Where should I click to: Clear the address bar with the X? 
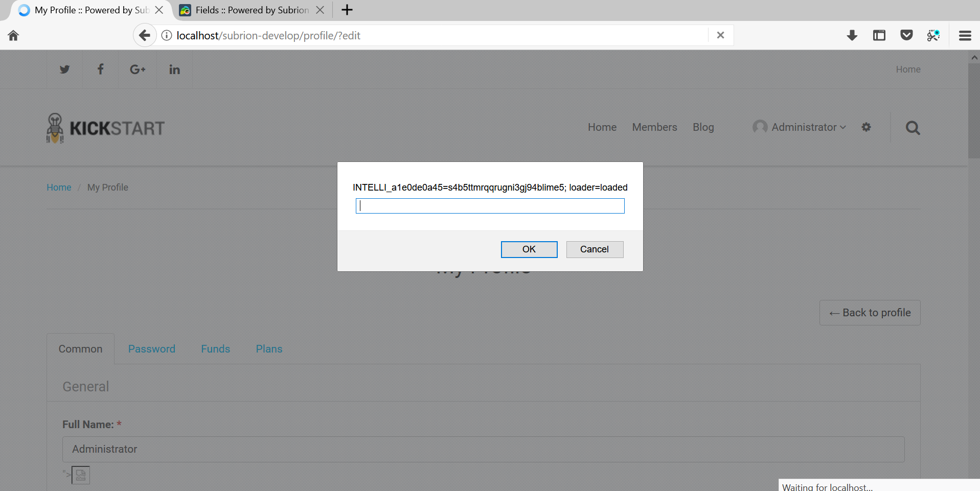(720, 35)
